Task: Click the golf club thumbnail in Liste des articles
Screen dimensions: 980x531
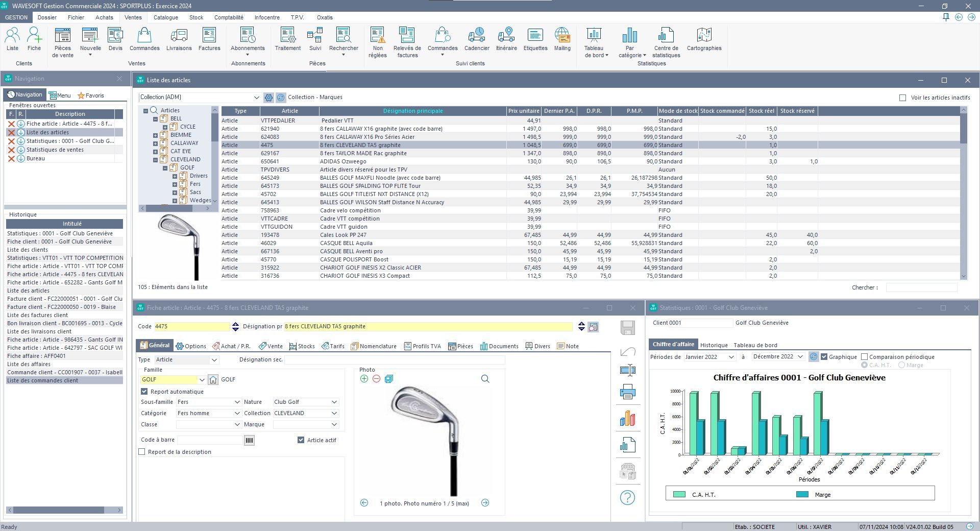Action: (x=179, y=247)
